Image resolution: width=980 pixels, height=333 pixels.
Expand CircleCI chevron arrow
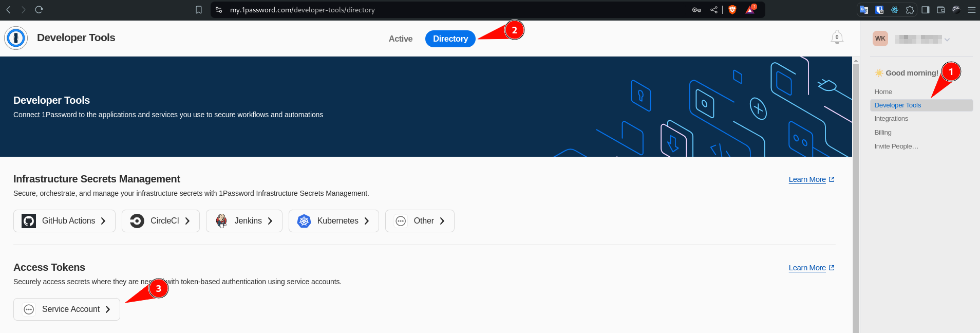[x=187, y=221]
